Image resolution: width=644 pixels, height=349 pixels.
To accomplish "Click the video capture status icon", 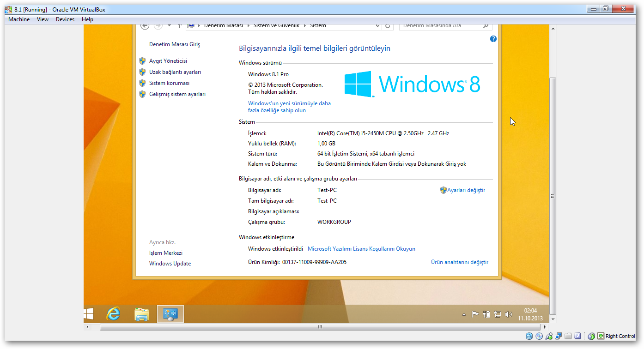I will [x=578, y=336].
